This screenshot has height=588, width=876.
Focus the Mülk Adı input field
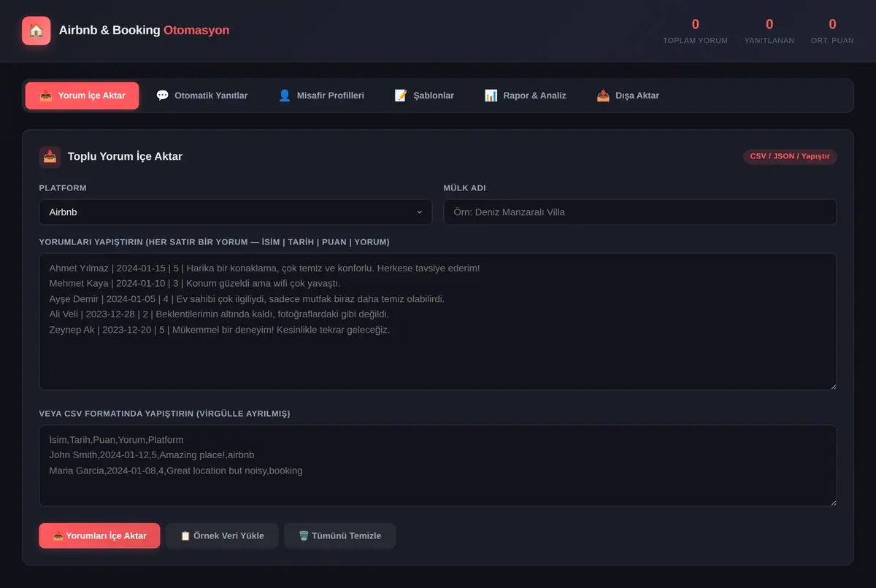point(640,212)
